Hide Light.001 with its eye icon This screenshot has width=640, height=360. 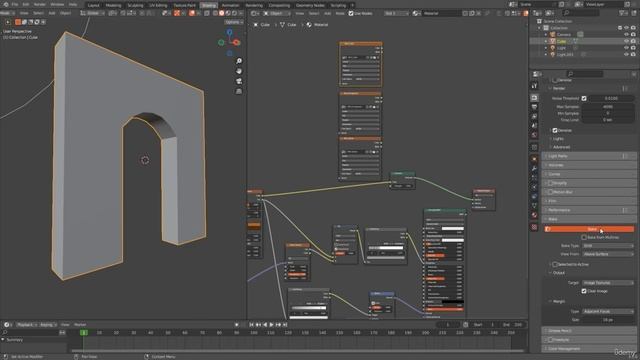click(x=626, y=54)
